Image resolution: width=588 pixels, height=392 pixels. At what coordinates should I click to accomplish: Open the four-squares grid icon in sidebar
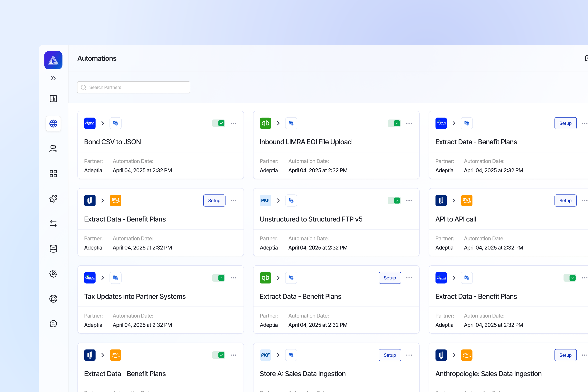pyautogui.click(x=53, y=174)
